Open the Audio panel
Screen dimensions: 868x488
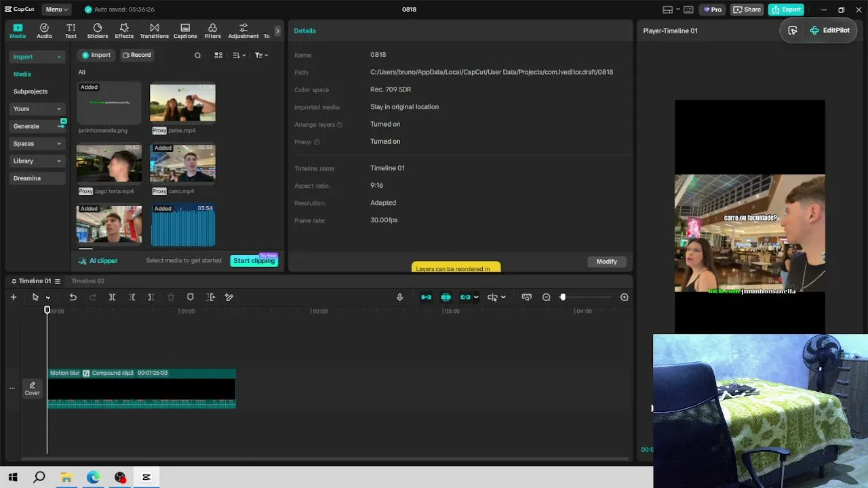pos(44,31)
